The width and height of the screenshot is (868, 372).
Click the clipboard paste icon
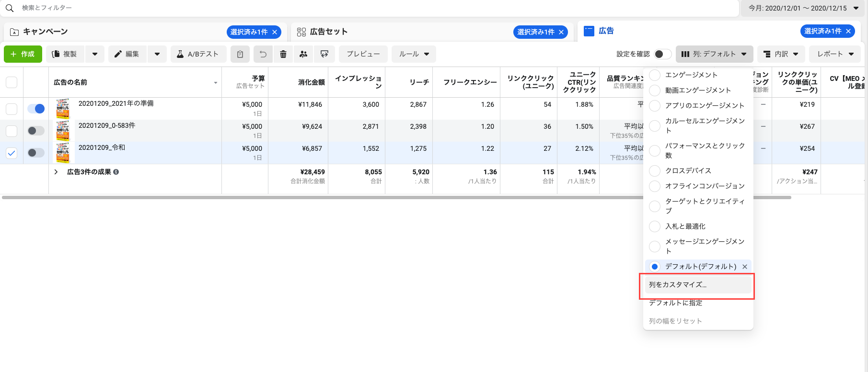(240, 54)
